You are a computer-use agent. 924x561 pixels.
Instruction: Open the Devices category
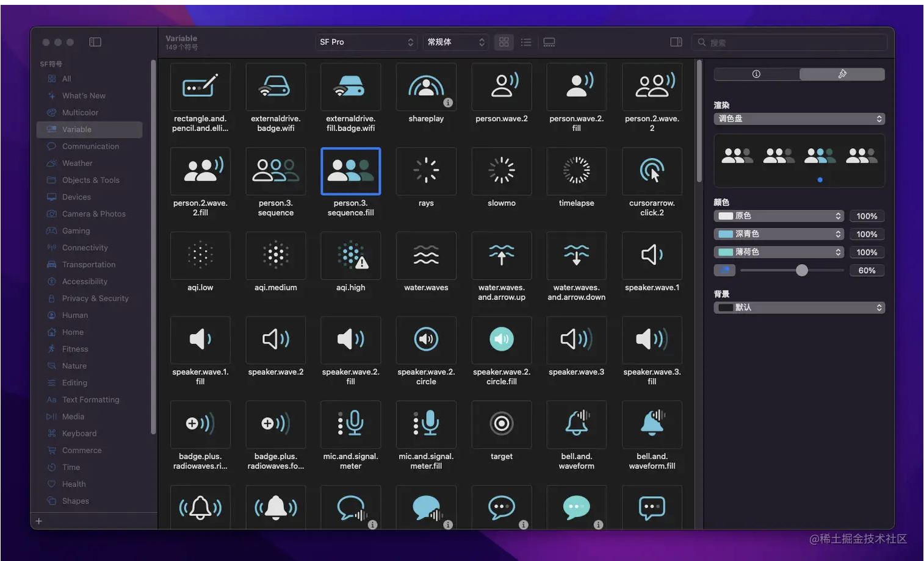click(x=89, y=197)
